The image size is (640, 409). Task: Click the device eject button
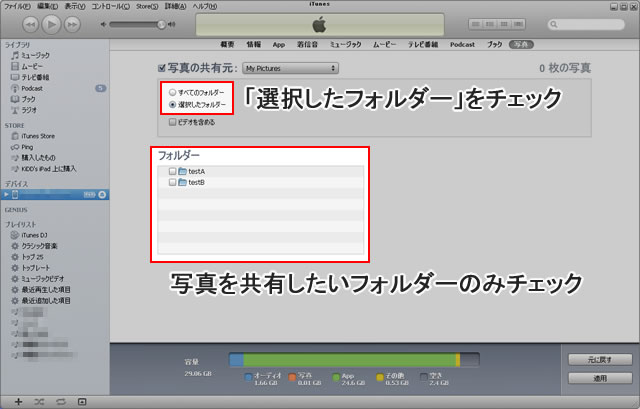(x=102, y=195)
